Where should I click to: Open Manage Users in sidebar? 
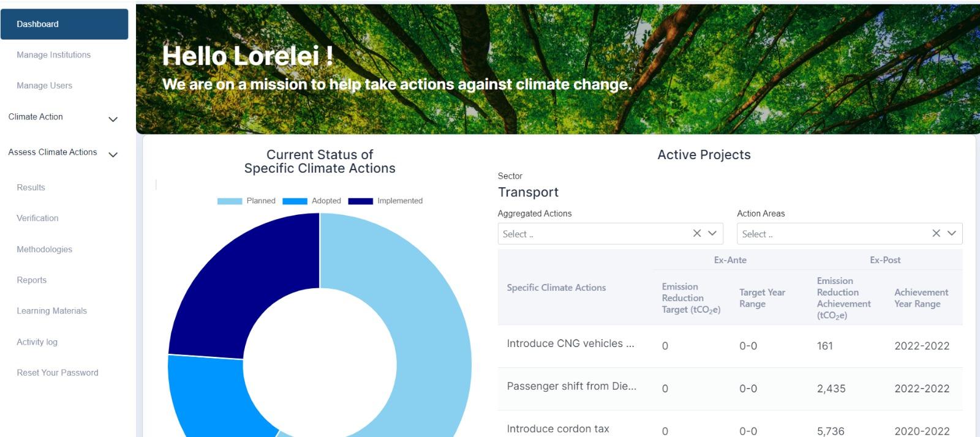(44, 86)
